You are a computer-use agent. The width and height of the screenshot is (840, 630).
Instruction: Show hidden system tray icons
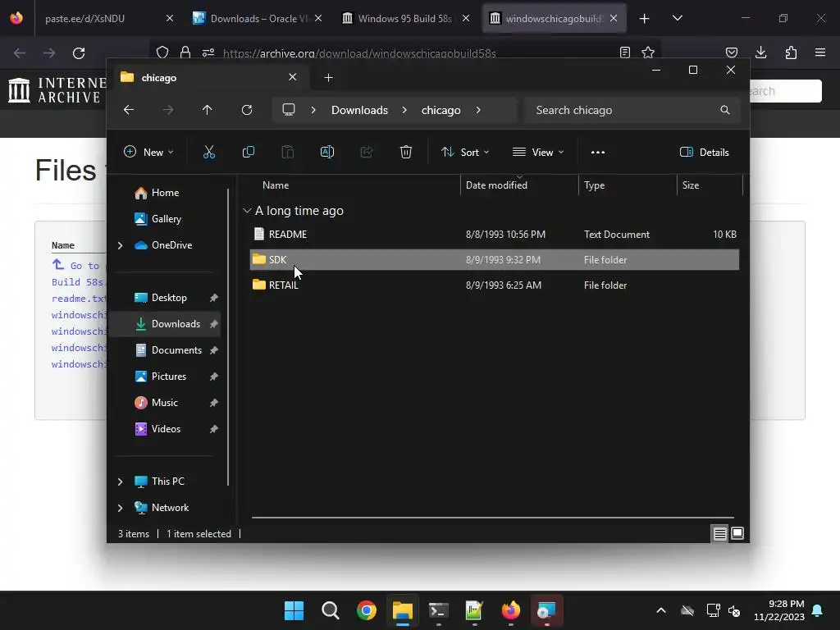[x=661, y=610]
